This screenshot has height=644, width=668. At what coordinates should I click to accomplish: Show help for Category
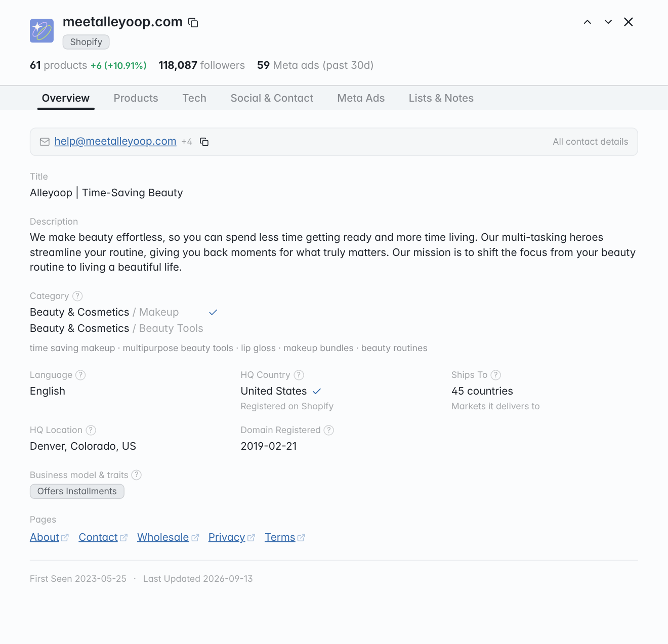(x=77, y=296)
